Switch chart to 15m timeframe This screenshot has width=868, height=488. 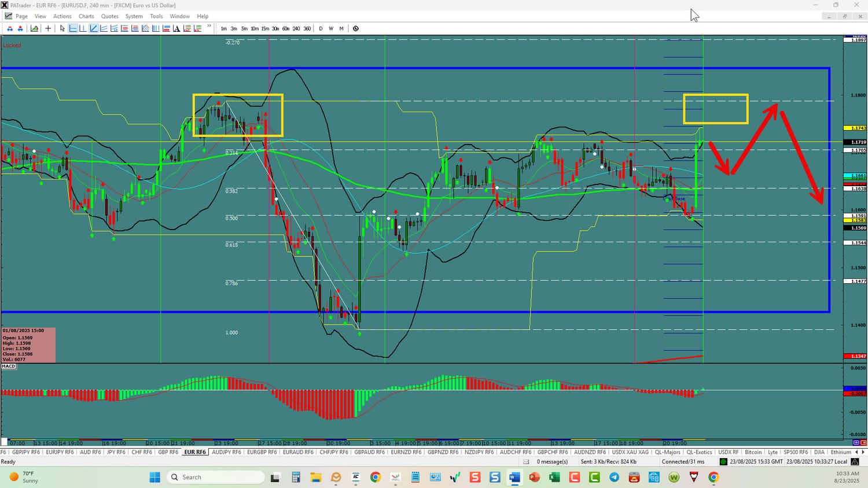pyautogui.click(x=265, y=28)
